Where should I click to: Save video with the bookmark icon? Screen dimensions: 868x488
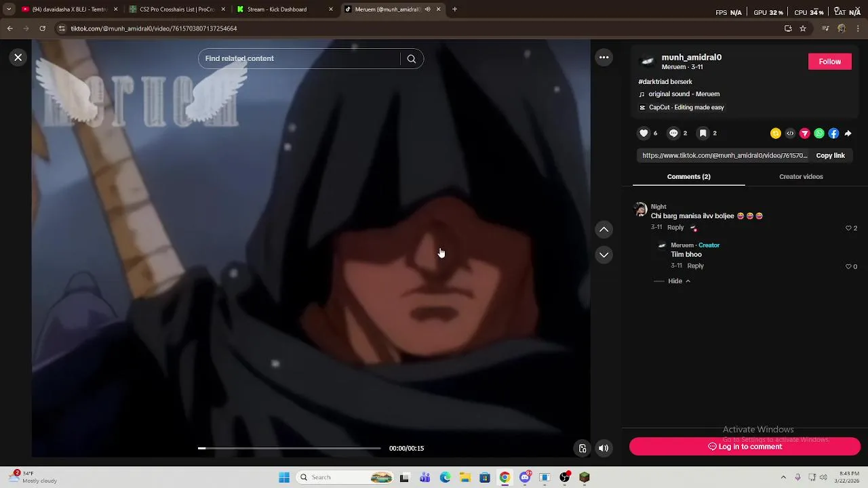point(703,134)
